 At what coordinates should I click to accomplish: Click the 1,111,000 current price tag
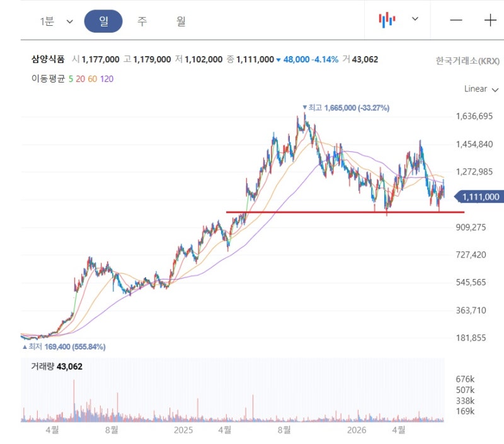(478, 197)
